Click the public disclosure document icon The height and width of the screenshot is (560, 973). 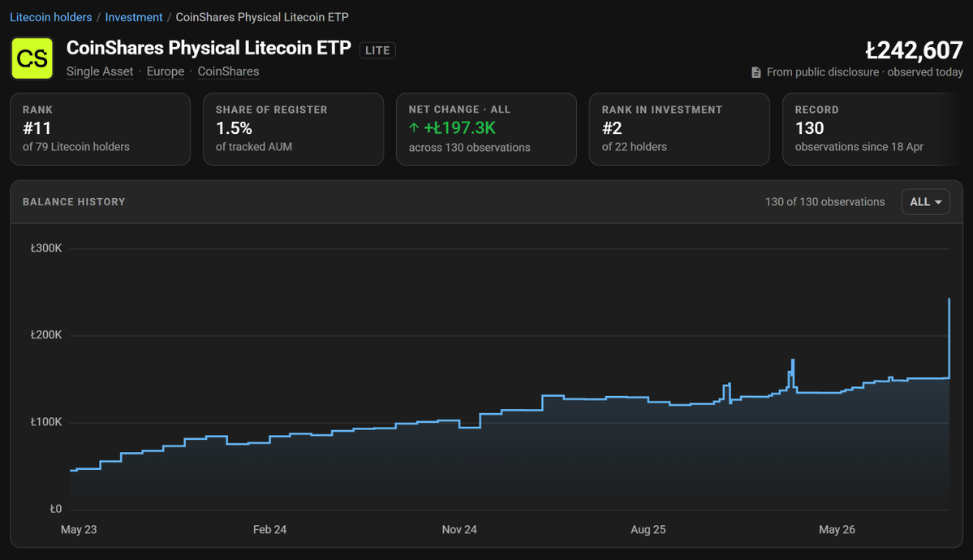(756, 73)
